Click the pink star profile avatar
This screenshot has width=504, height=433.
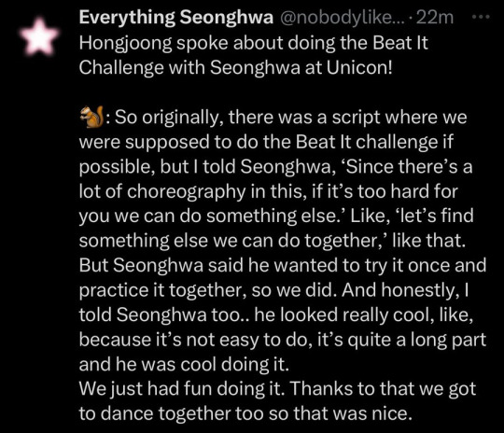pyautogui.click(x=39, y=36)
